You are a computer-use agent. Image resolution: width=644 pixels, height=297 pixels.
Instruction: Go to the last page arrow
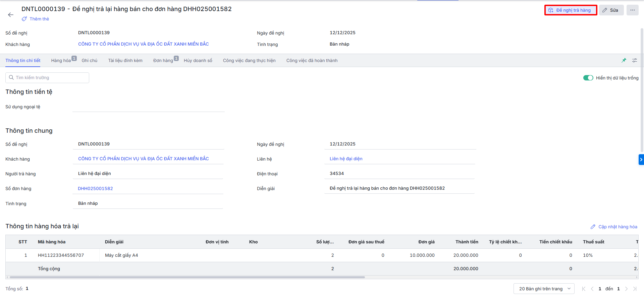click(635, 289)
